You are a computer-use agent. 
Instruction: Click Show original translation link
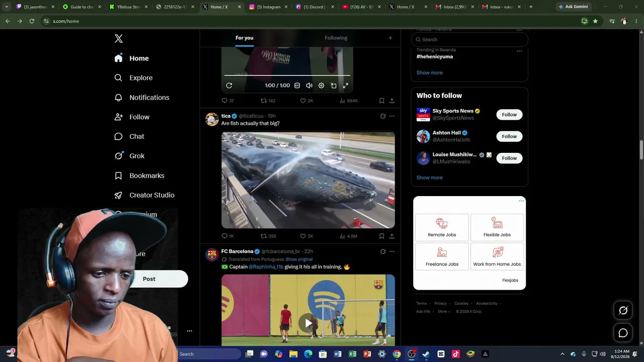click(299, 259)
